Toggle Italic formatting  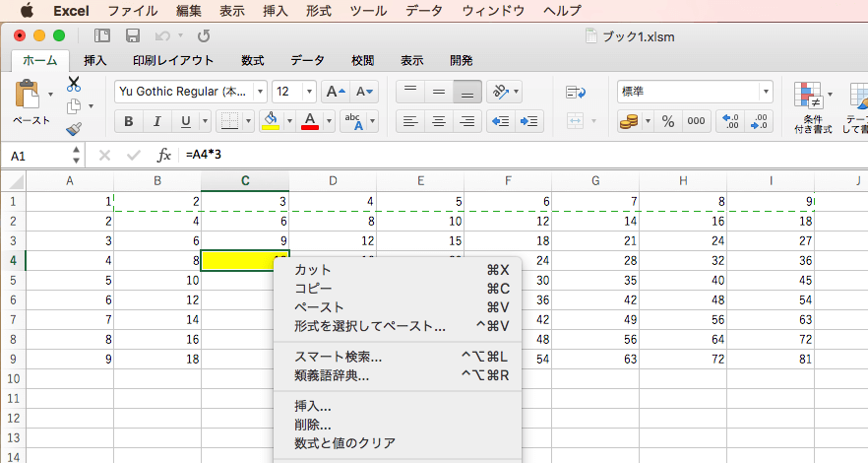pyautogui.click(x=157, y=121)
